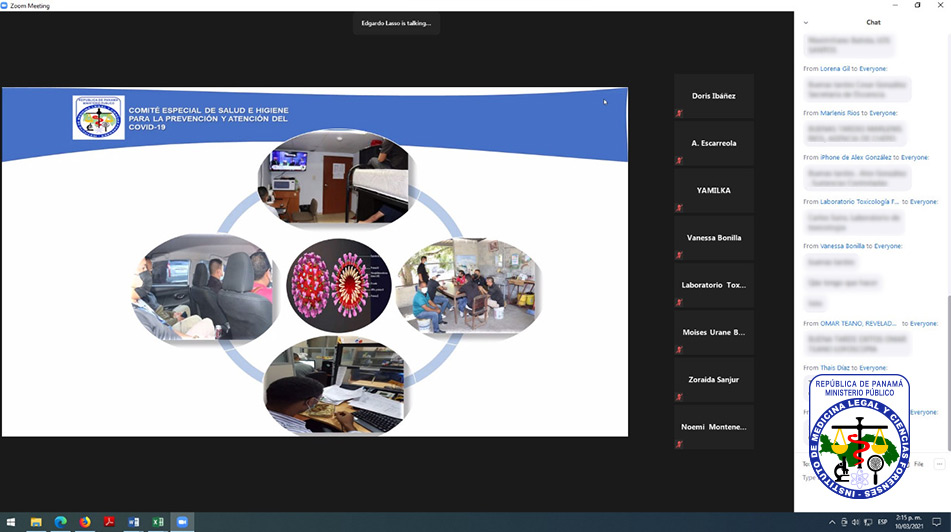Select the Doris Ibáñez participant tile
The width and height of the screenshot is (951, 532).
714,96
